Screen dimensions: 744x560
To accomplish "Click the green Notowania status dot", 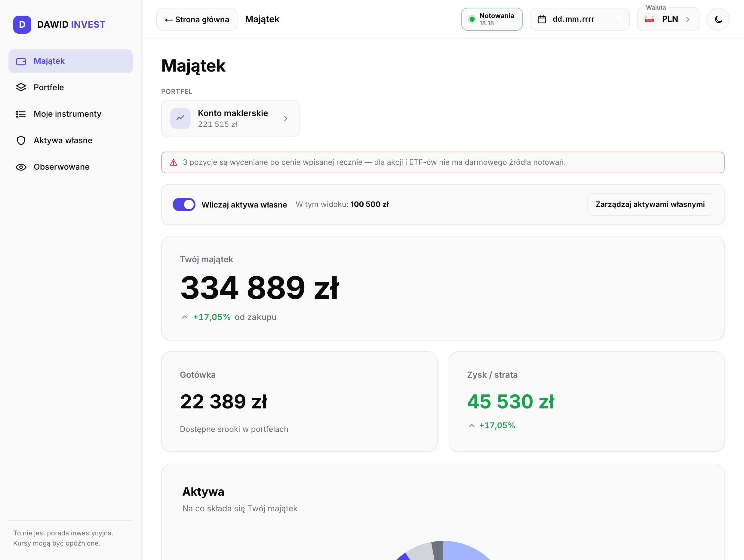I will click(472, 19).
